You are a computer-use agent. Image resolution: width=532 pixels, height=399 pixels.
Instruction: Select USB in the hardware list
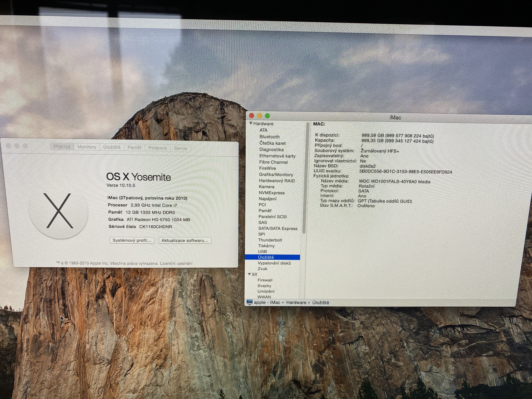pos(262,251)
